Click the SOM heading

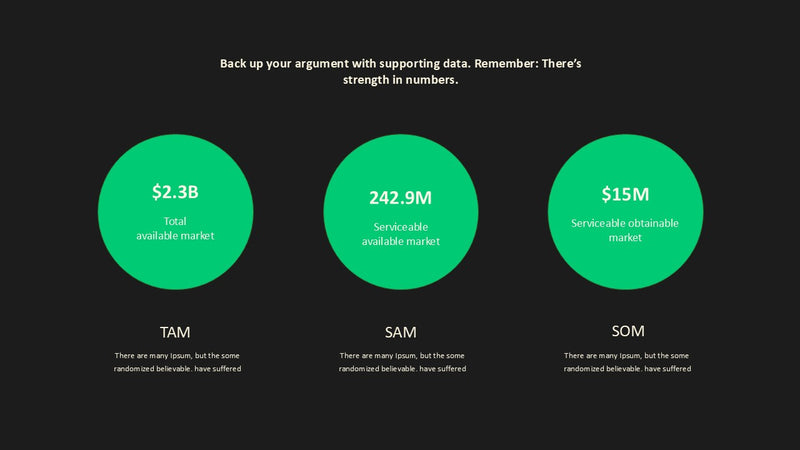tap(628, 331)
